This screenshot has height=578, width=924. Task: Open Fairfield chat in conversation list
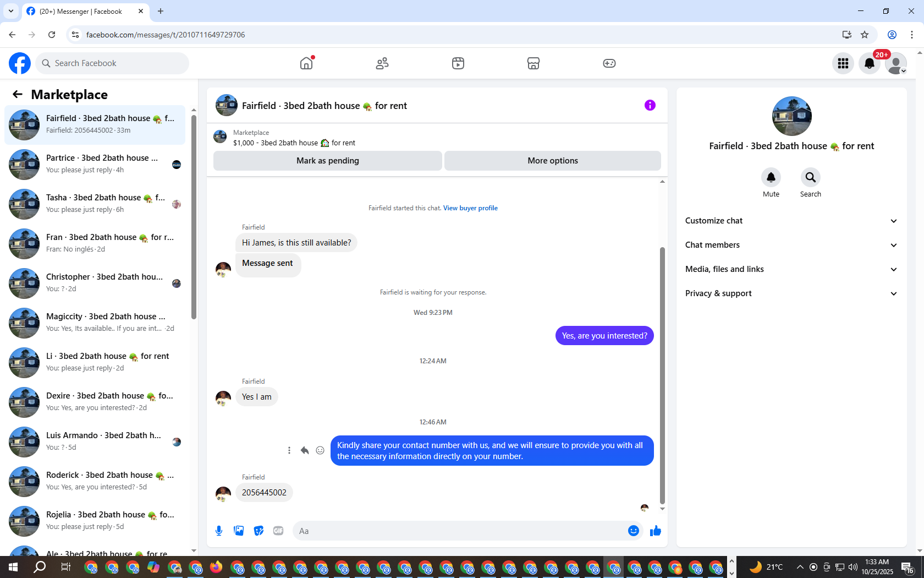tap(95, 125)
